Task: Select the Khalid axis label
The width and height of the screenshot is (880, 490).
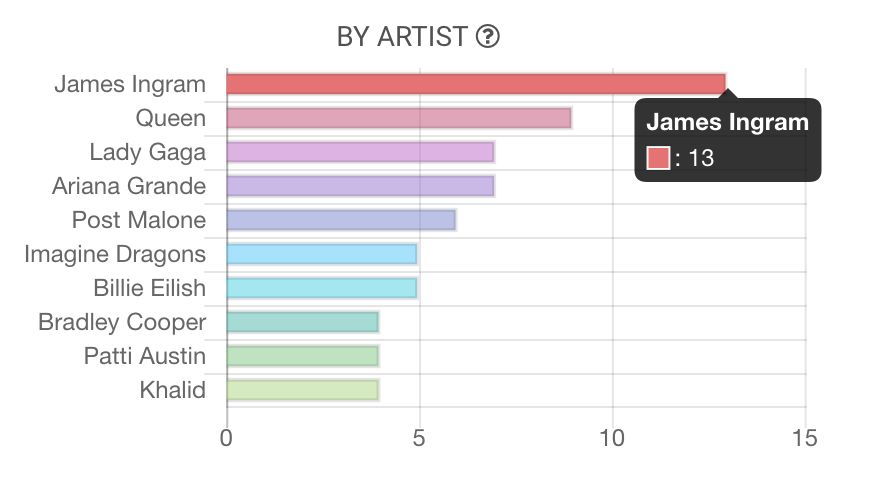Action: [x=173, y=390]
